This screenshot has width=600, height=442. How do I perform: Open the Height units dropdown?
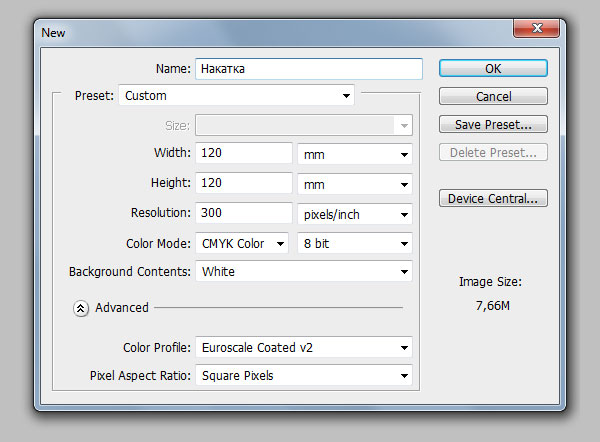pos(355,185)
